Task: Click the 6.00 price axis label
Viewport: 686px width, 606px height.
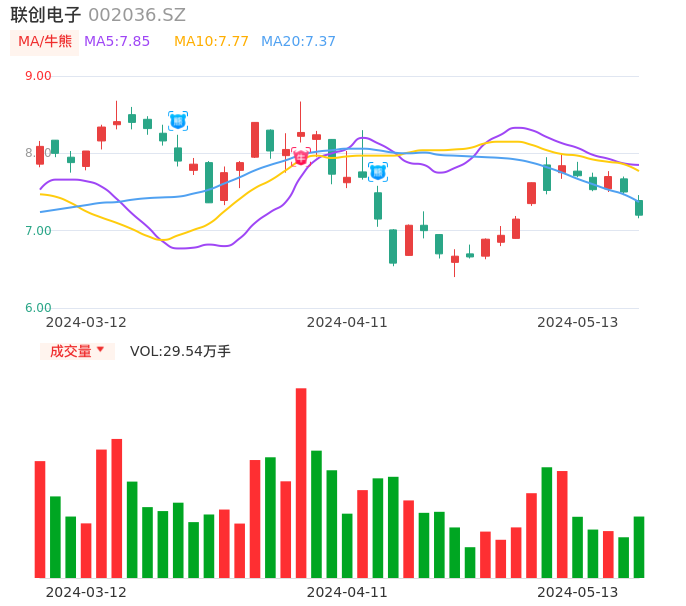Action: pyautogui.click(x=38, y=308)
